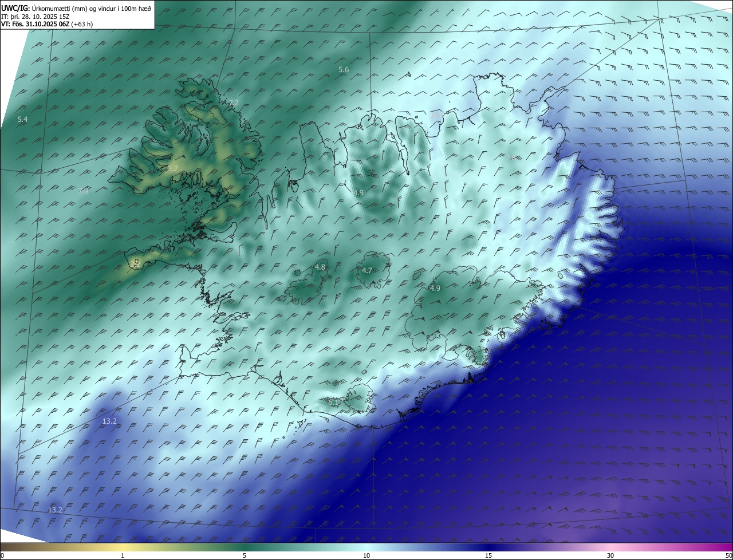Click the 4.9 value nearest the 5.6 value
Image resolution: width=733 pixels, height=560 pixels.
(x=358, y=192)
